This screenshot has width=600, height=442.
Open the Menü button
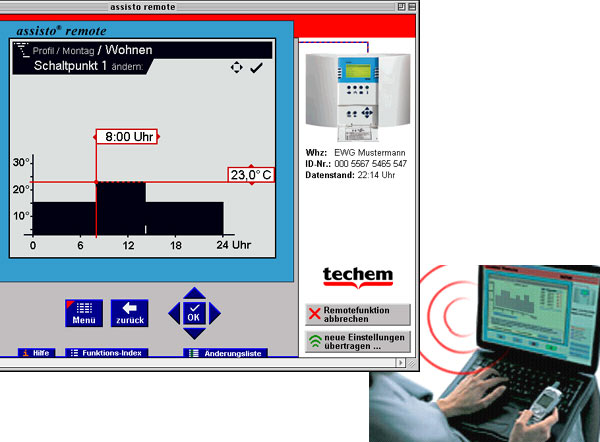pyautogui.click(x=84, y=313)
